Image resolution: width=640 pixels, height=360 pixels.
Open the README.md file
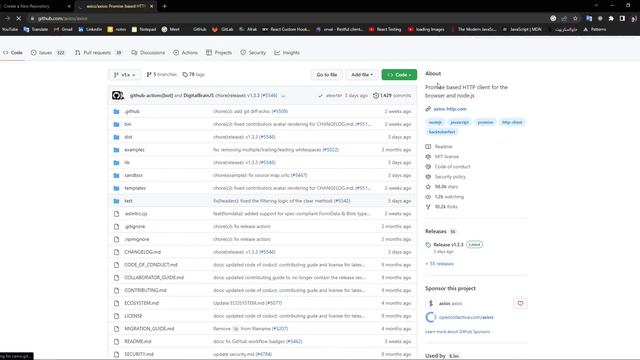138,341
